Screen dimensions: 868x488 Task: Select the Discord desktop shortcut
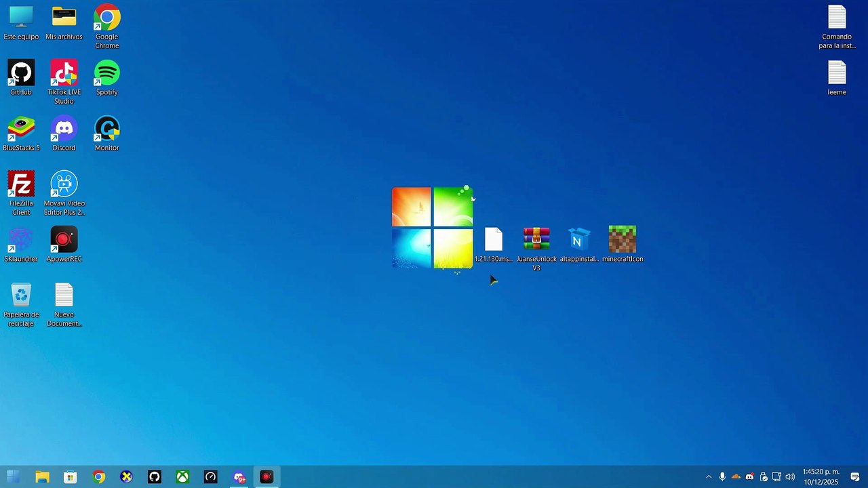pyautogui.click(x=64, y=134)
